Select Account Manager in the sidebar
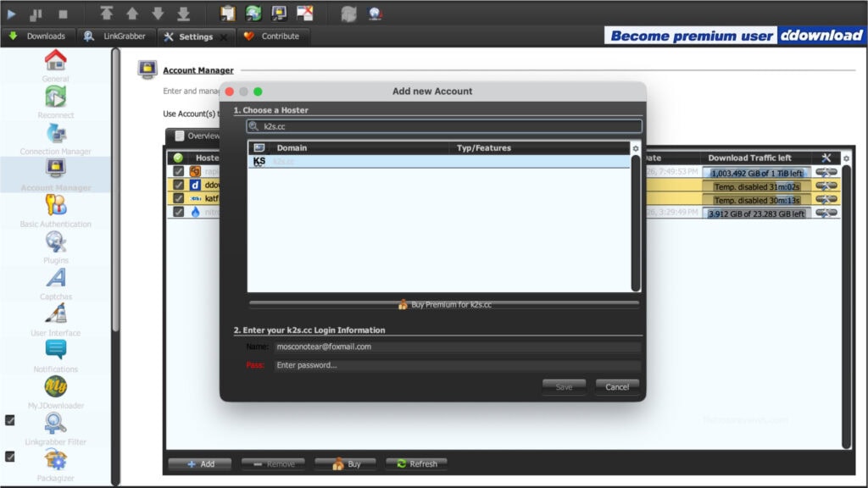Image resolution: width=868 pixels, height=488 pixels. pyautogui.click(x=55, y=175)
